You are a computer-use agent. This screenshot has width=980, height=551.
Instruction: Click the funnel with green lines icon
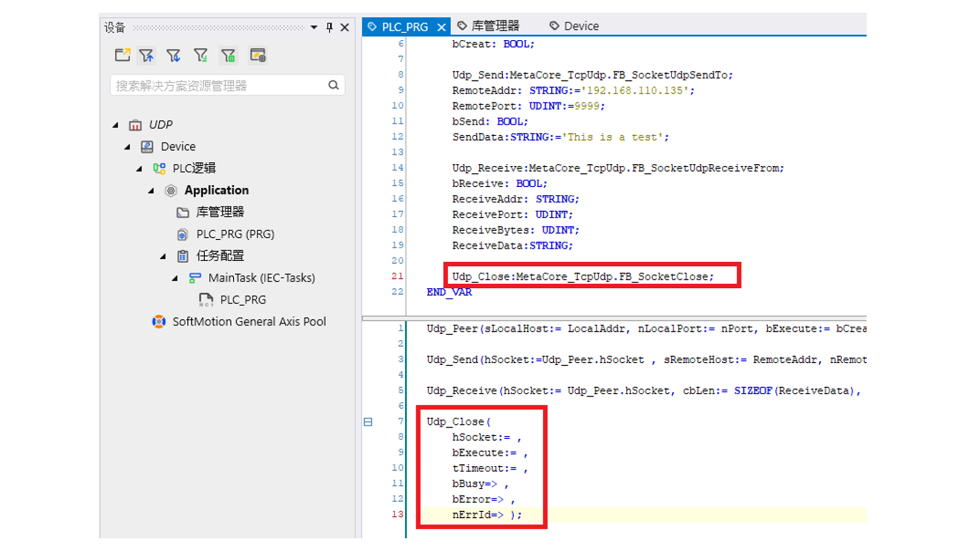[201, 55]
